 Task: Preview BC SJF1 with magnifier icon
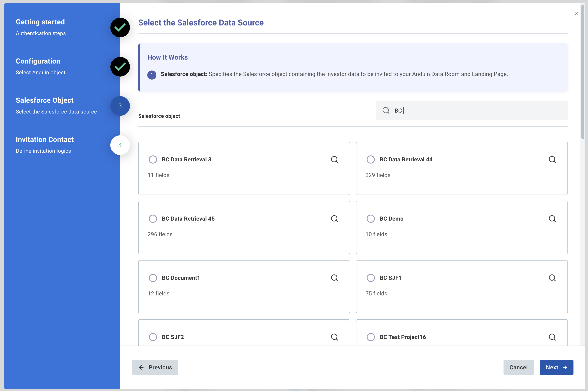coord(552,278)
